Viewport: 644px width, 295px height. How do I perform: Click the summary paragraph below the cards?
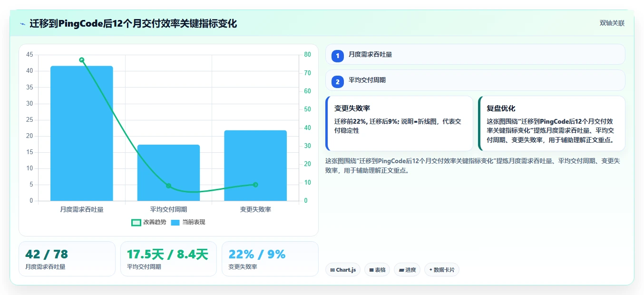coord(473,166)
